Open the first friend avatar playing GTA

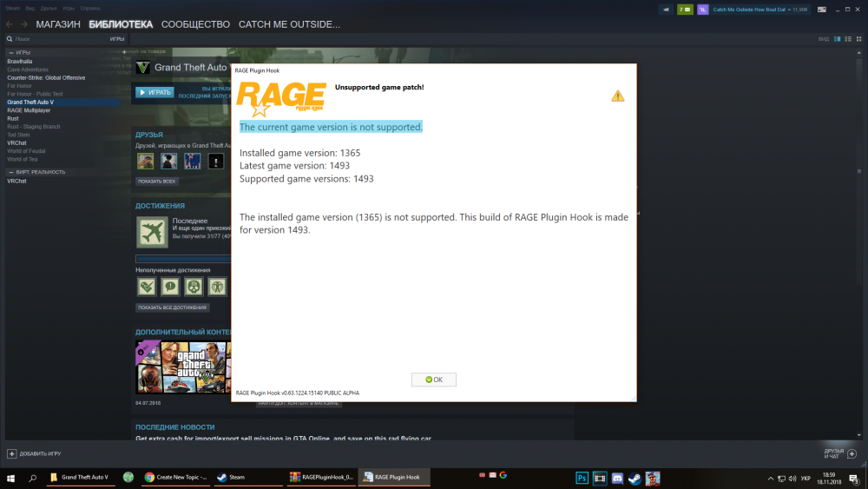point(146,161)
